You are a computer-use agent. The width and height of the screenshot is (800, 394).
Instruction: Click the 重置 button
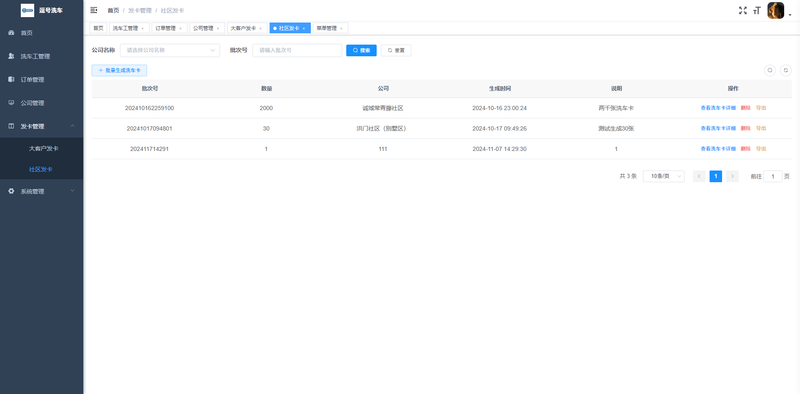[x=396, y=51]
